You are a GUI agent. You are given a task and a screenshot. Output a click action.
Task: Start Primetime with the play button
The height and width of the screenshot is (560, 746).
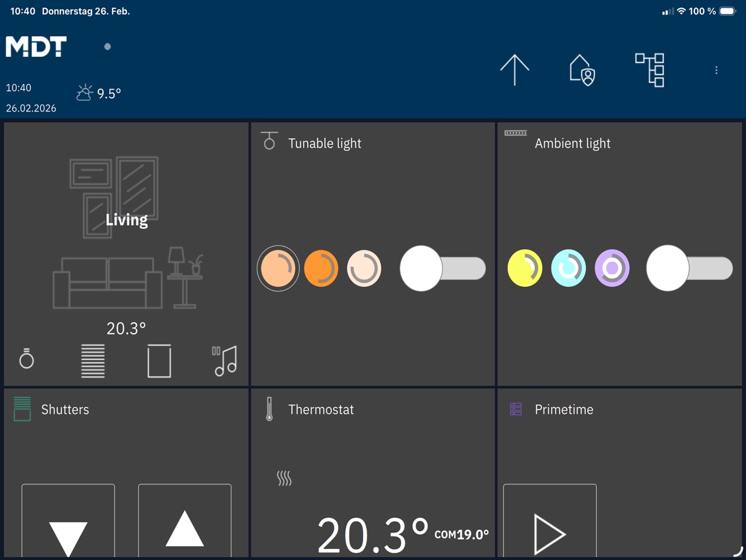[x=550, y=521]
